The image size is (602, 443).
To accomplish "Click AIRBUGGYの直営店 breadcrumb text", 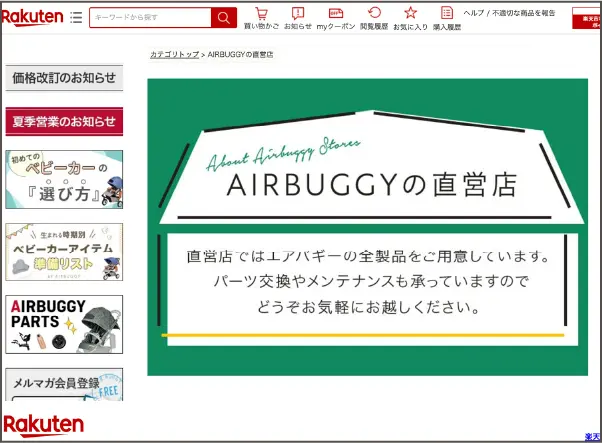I will (240, 55).
